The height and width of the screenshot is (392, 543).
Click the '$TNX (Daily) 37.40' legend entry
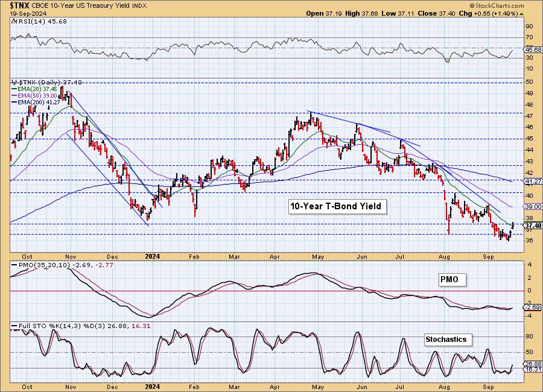click(46, 83)
